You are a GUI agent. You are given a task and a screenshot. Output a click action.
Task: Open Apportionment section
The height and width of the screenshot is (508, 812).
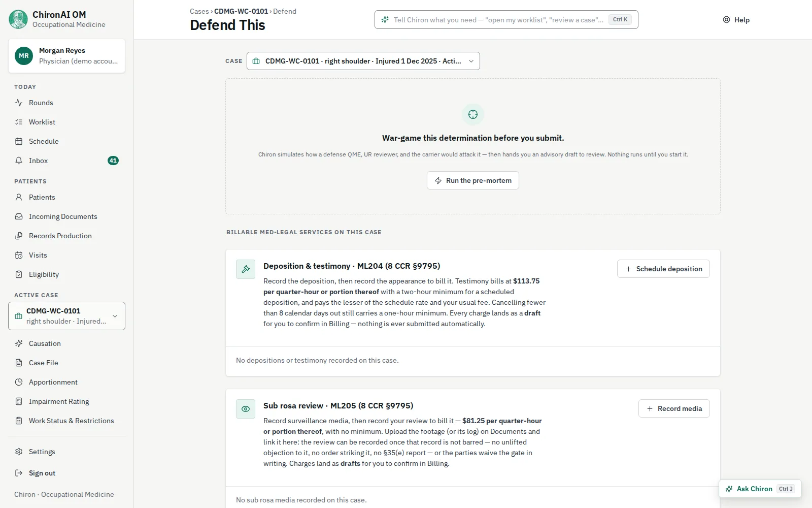click(x=66, y=382)
